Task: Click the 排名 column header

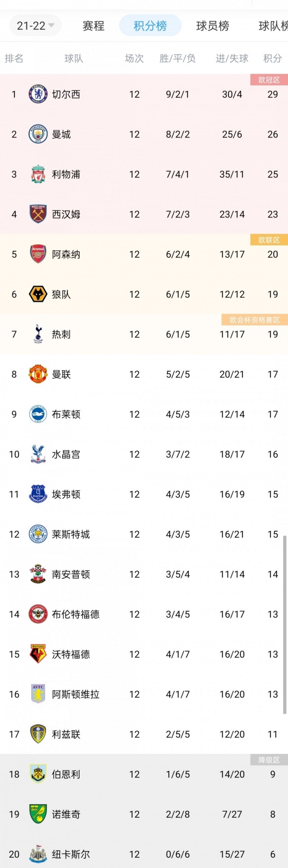Action: [x=14, y=58]
